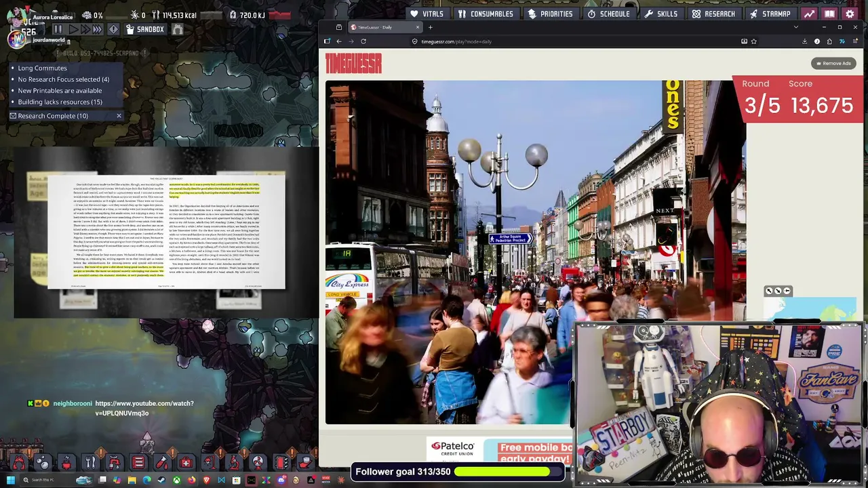Open the Automation build category icon
This screenshot has height=488, width=868.
click(281, 463)
